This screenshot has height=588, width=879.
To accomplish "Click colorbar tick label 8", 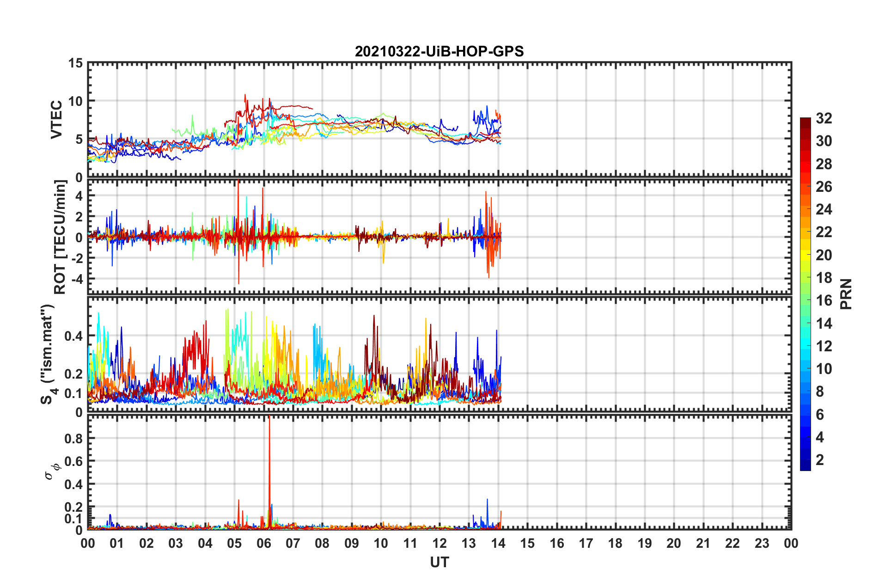I will [x=820, y=392].
